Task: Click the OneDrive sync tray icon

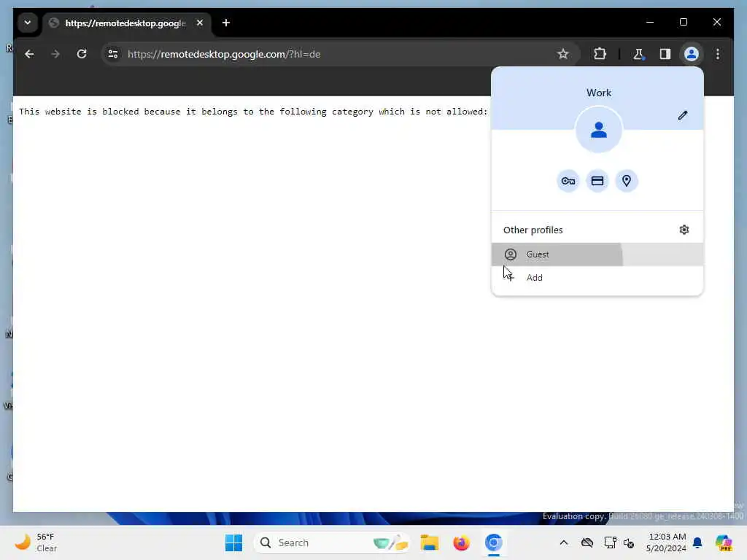Action: [x=587, y=542]
